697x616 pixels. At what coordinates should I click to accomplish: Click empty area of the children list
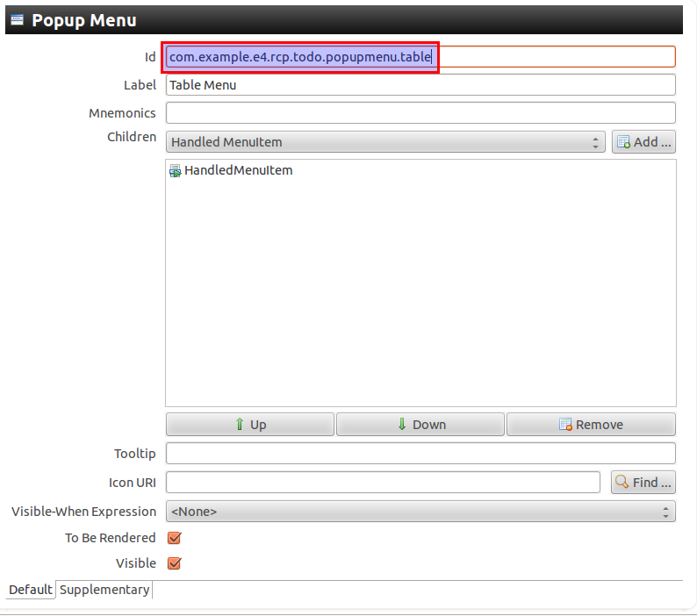pos(420,298)
